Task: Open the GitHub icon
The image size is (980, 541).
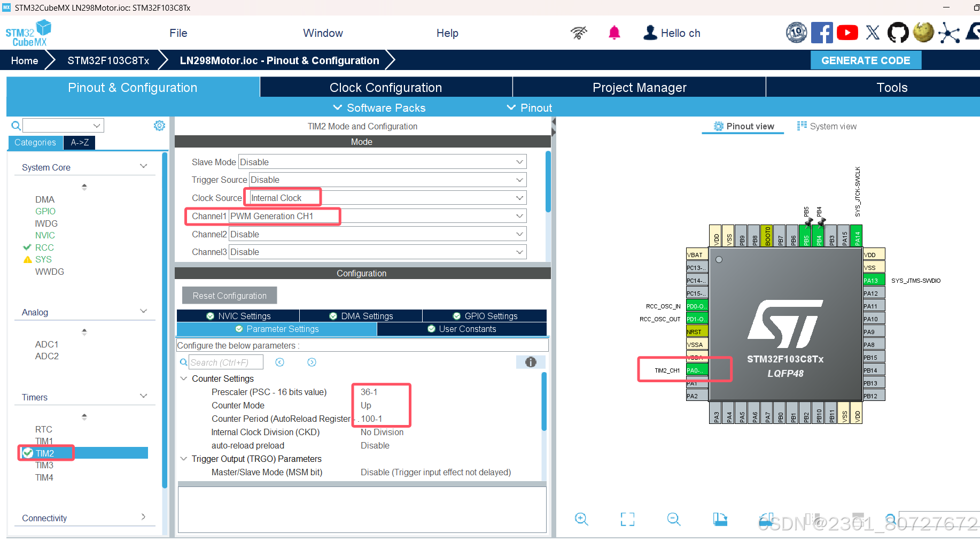Action: (898, 33)
